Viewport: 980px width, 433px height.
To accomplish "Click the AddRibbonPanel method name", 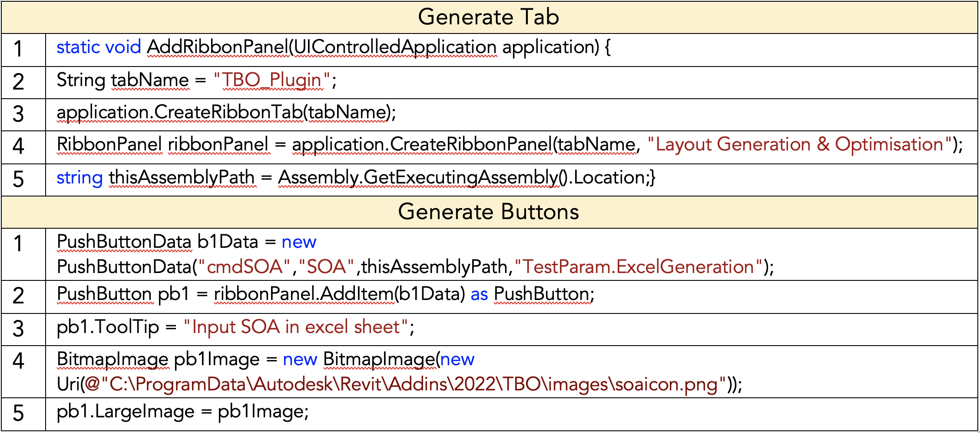I will (217, 47).
